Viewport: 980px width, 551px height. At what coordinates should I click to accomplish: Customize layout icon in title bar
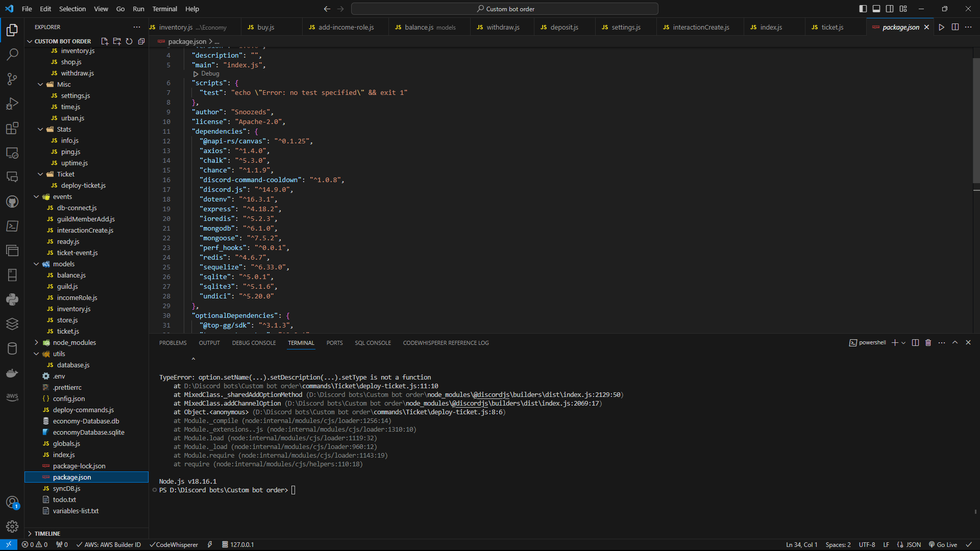903,9
